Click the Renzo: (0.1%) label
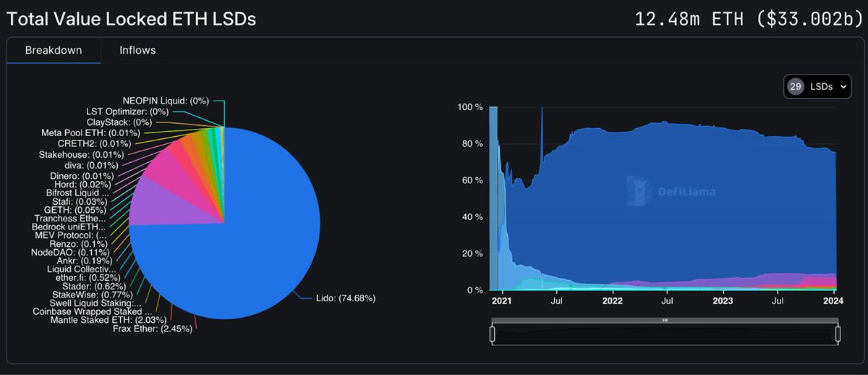This screenshot has width=868, height=375. (x=78, y=244)
